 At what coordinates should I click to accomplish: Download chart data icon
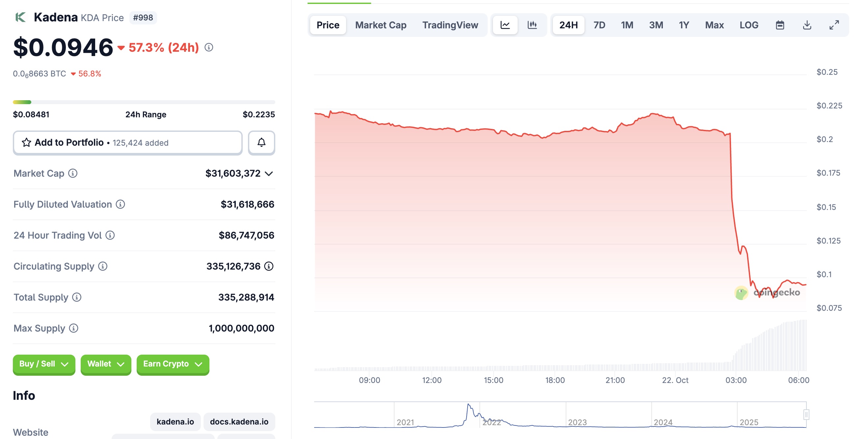807,25
